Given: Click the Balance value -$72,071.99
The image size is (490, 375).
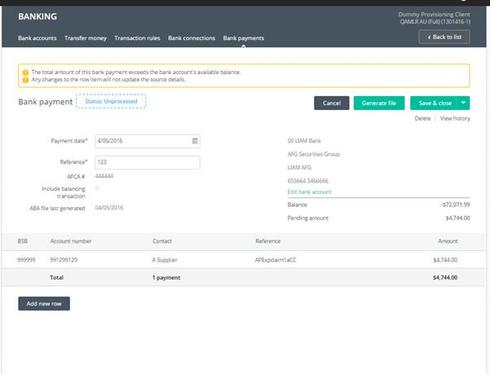Looking at the screenshot, I should [455, 205].
